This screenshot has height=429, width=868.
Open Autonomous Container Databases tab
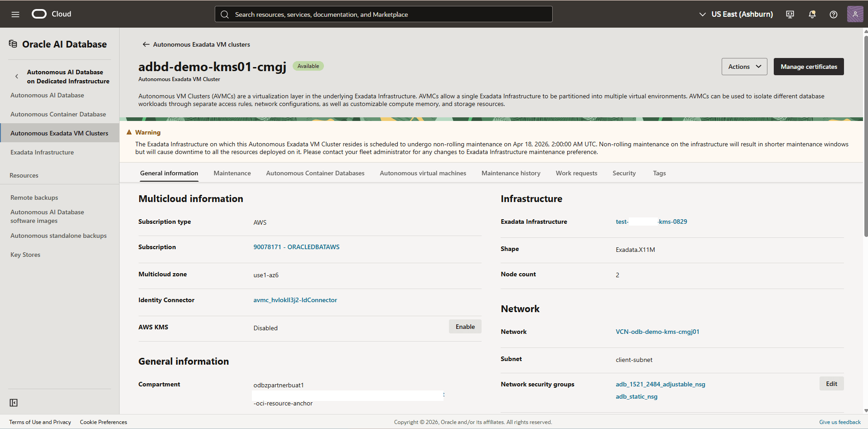(x=315, y=173)
